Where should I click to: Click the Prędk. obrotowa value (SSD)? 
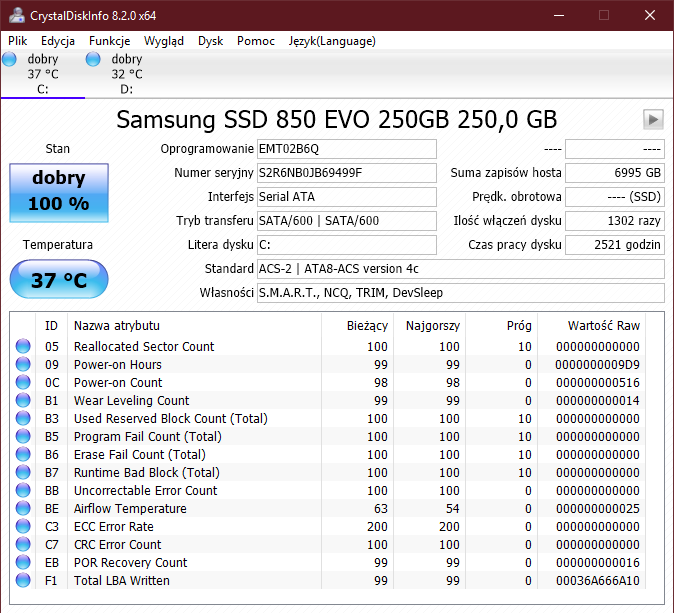click(615, 197)
